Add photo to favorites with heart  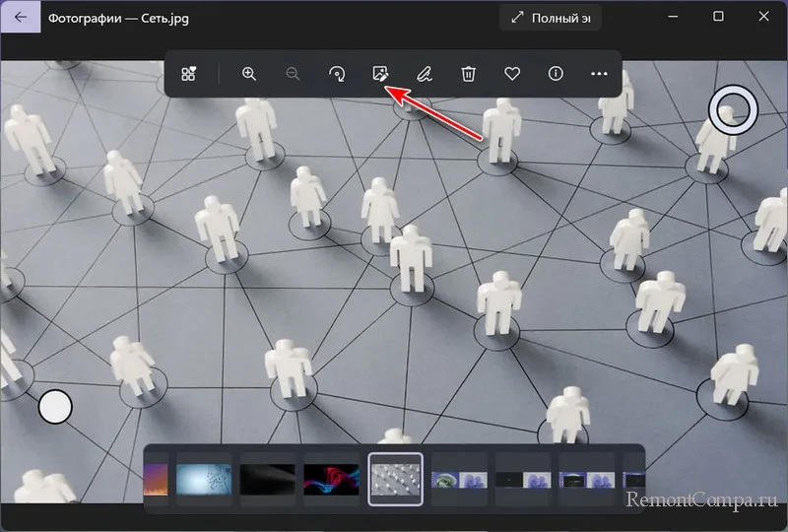512,74
